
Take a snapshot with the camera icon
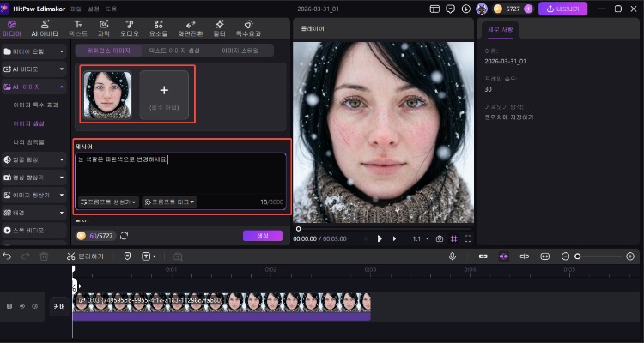click(x=440, y=238)
